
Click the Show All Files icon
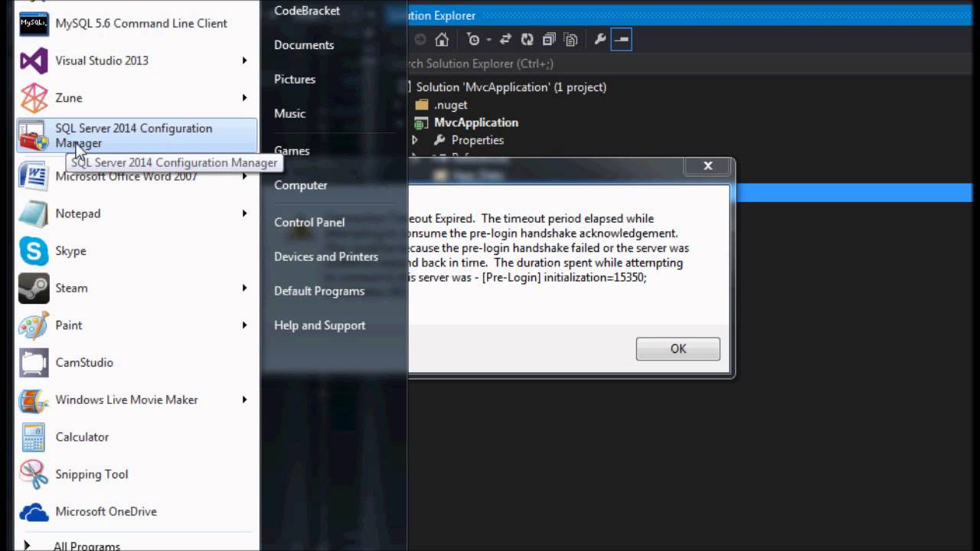pos(570,40)
